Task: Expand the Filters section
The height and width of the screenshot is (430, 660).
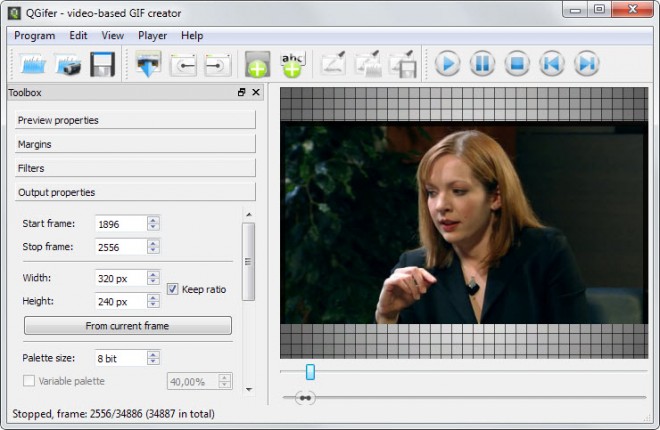Action: coord(135,168)
